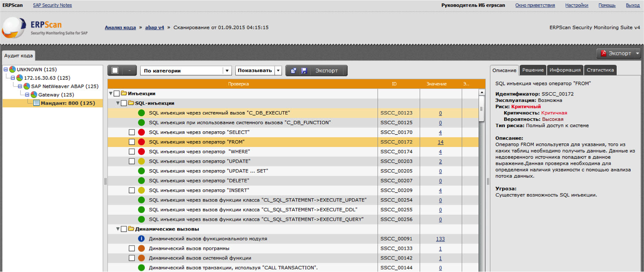Check the Динамические вызовы group checkbox
The height and width of the screenshot is (272, 644).
click(x=124, y=229)
